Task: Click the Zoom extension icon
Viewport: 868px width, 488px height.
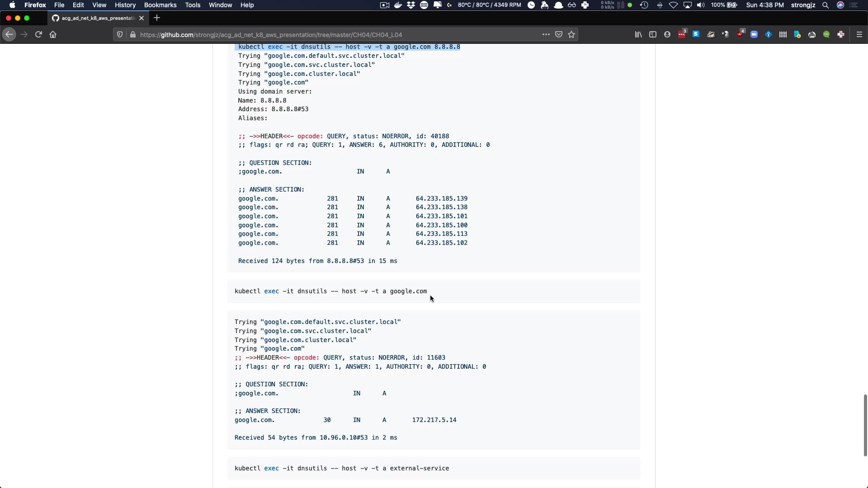Action: [754, 34]
